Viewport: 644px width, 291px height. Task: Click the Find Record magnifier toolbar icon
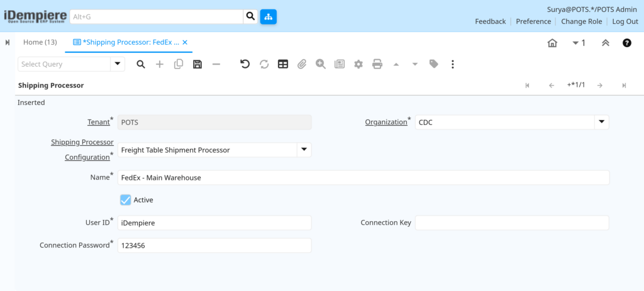point(141,64)
